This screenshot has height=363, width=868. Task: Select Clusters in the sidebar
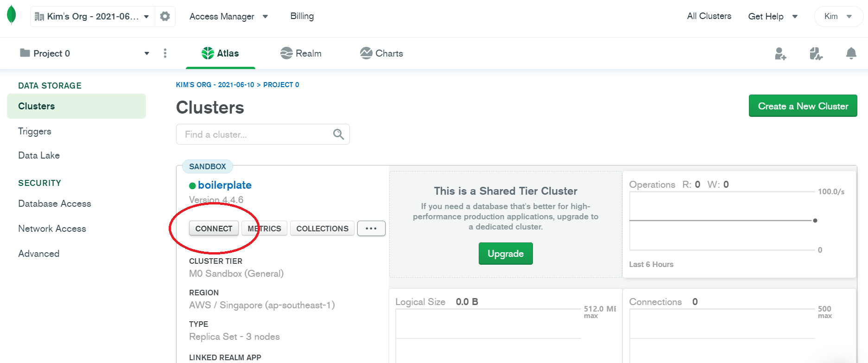click(76, 106)
